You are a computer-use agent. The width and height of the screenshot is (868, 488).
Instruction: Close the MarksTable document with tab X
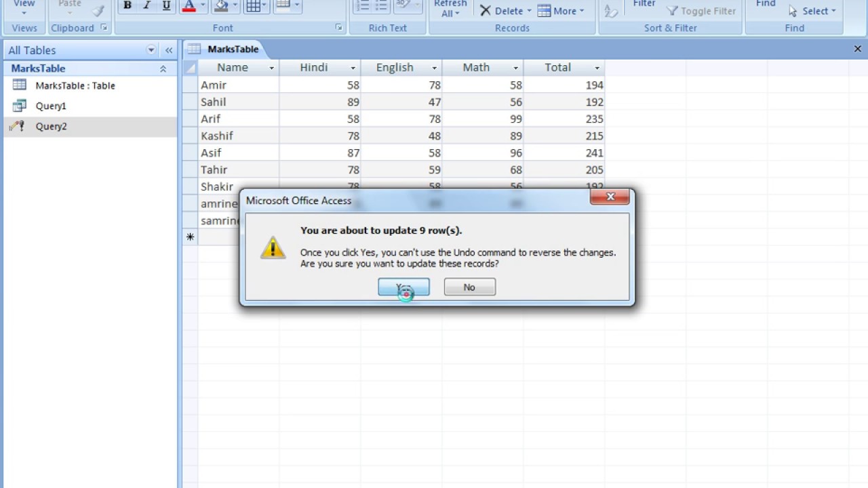(858, 49)
